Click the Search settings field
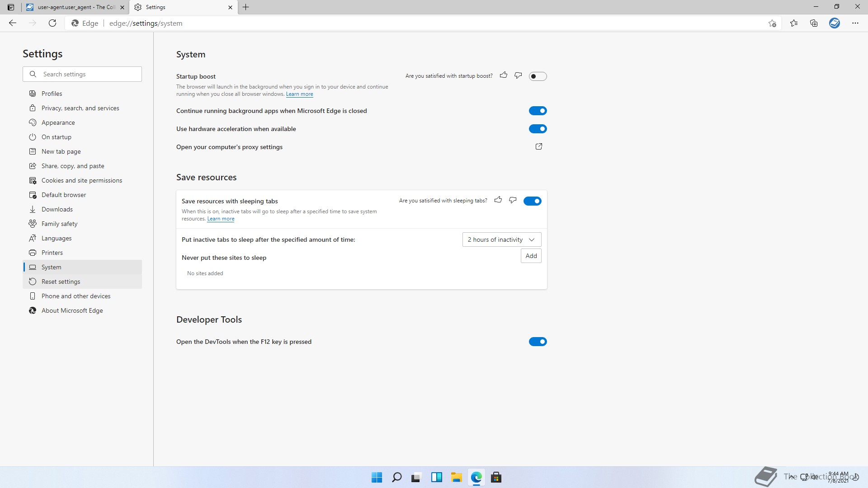868x488 pixels. point(82,74)
